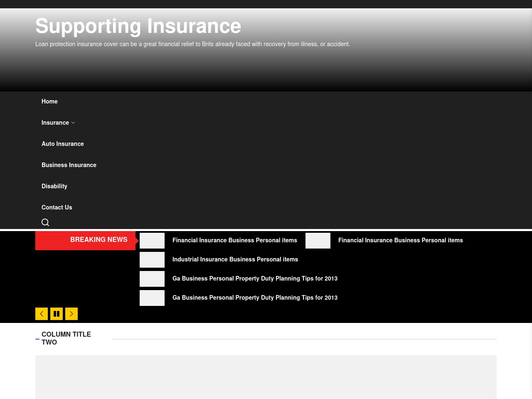Viewport: 532px width, 399px height.
Task: Click the Loan protection insurance tagline text
Action: pyautogui.click(x=193, y=44)
